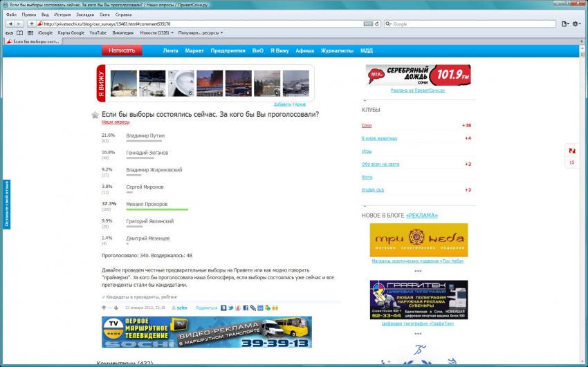Mark the poll post with the star icon
This screenshot has height=367, width=588.
coord(95,115)
